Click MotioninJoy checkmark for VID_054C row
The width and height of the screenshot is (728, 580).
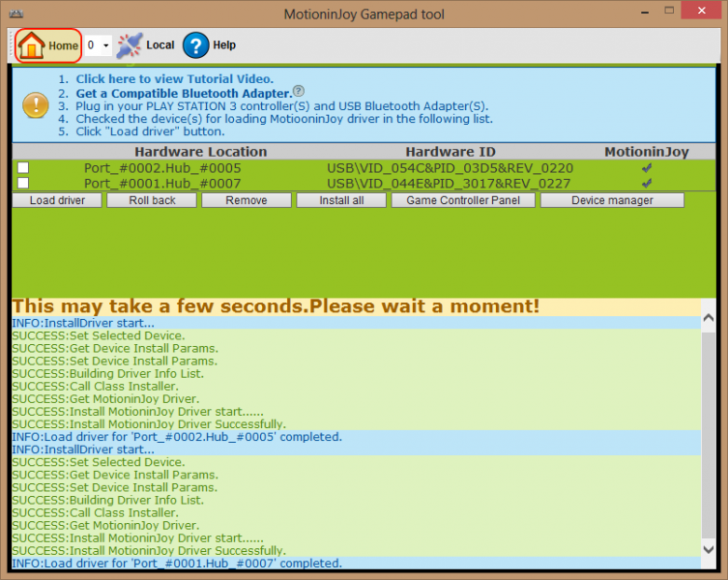click(646, 168)
